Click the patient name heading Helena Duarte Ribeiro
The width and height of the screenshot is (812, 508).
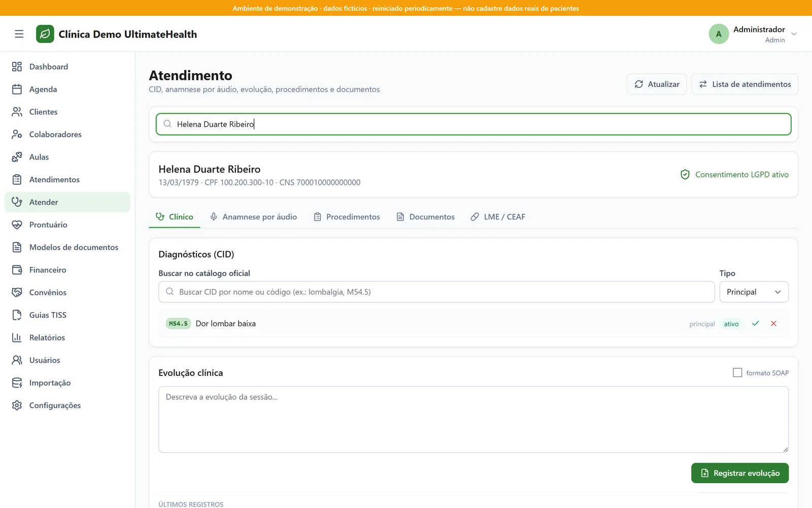(x=210, y=169)
